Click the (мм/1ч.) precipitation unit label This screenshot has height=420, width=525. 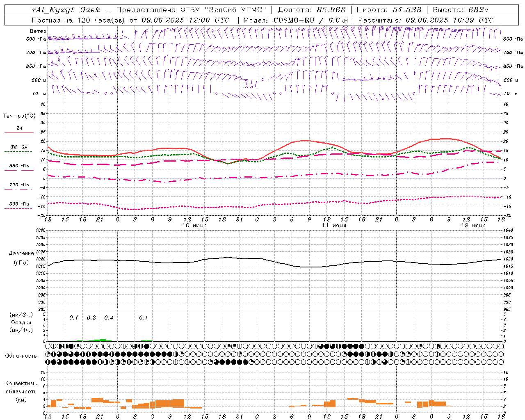coord(21,330)
